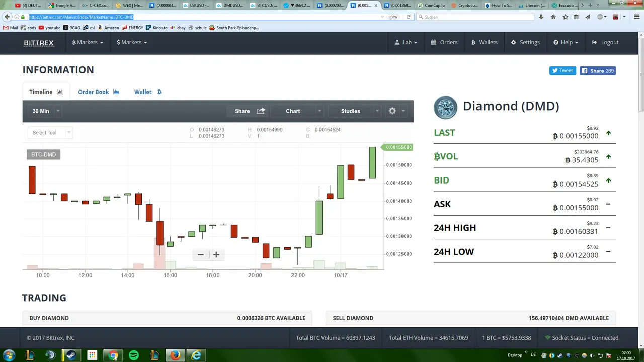Open the 30 Min interval dropdown

click(x=46, y=111)
